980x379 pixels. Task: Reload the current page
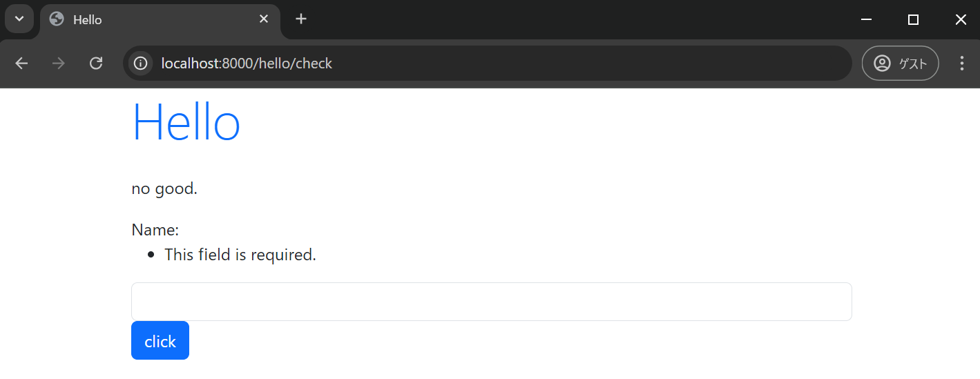(x=97, y=64)
